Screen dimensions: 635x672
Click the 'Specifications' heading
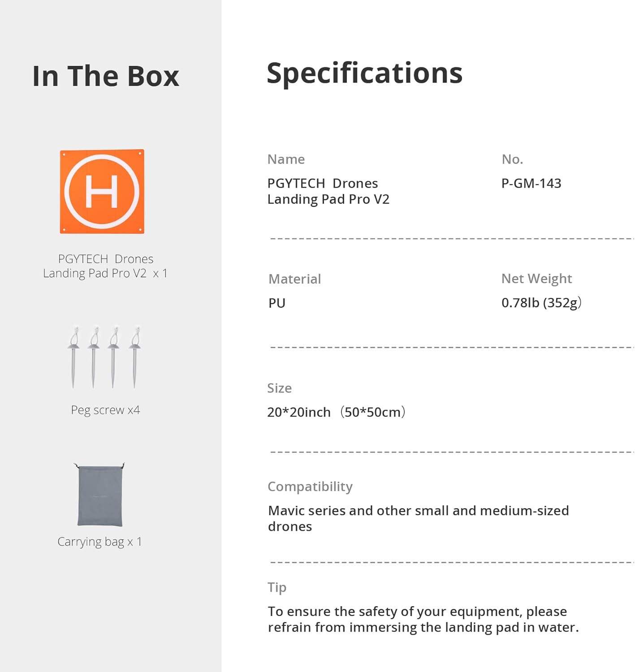[364, 73]
